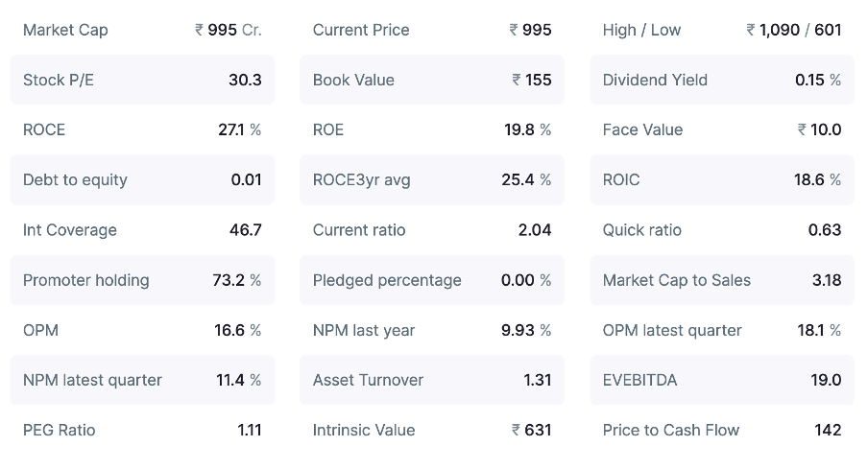Click the ROCE value 27.1 %
The height and width of the screenshot is (470, 868).
(239, 129)
